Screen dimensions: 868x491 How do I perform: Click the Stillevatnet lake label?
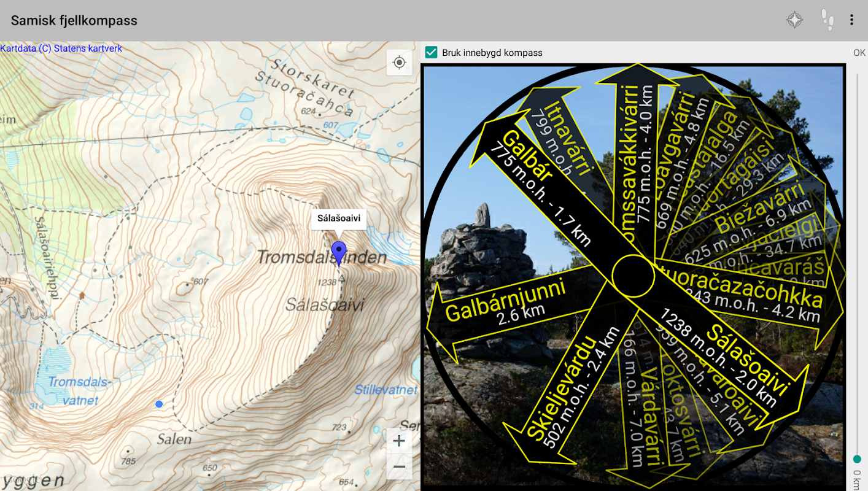tap(386, 390)
